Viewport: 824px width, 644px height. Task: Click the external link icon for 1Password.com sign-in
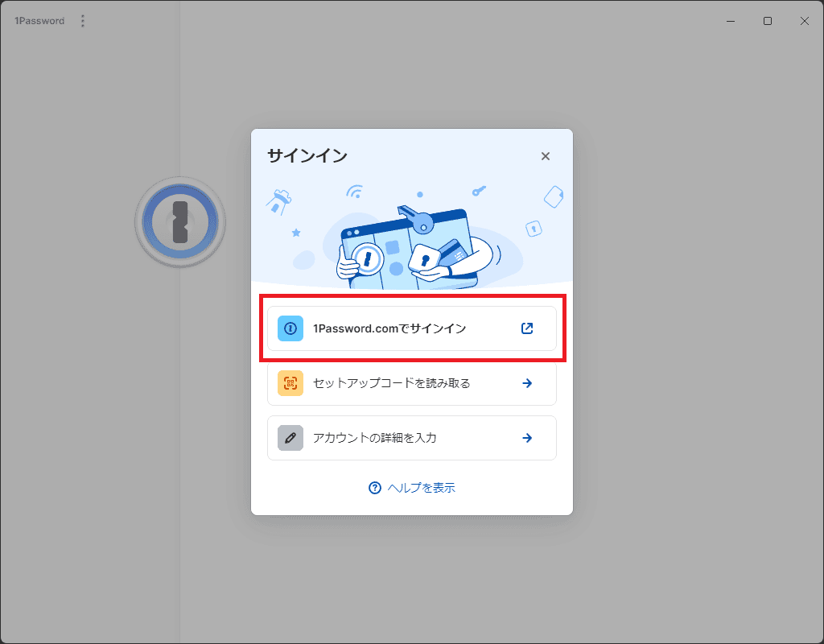(x=527, y=328)
